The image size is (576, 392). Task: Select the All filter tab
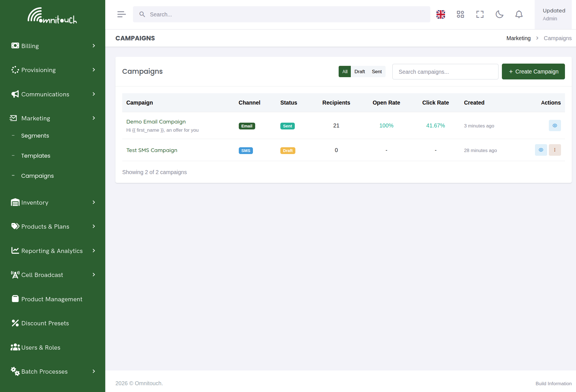click(345, 72)
